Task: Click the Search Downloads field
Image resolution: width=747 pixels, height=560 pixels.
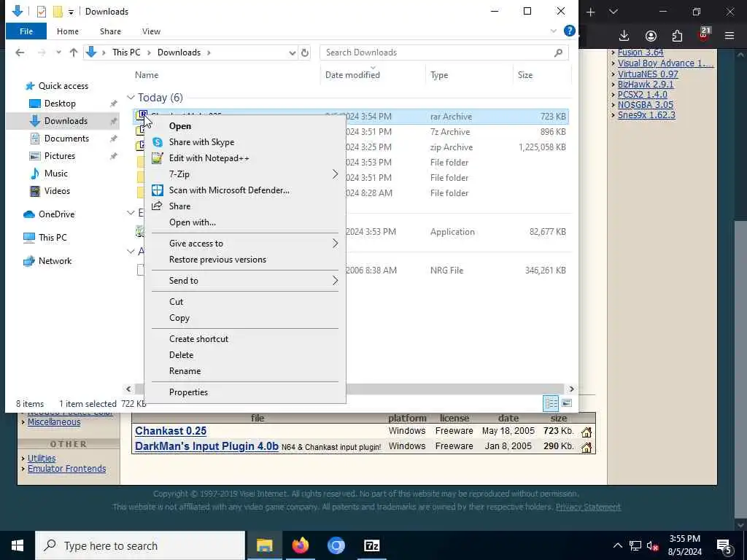Action: tap(444, 52)
